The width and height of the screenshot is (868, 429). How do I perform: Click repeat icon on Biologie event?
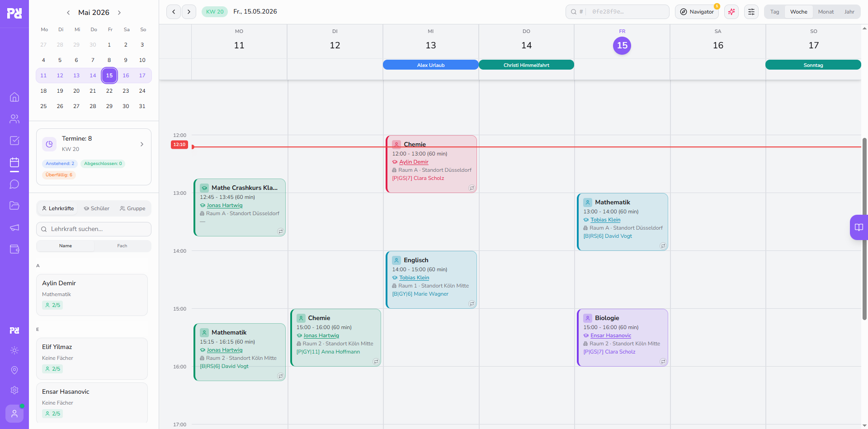(x=663, y=362)
